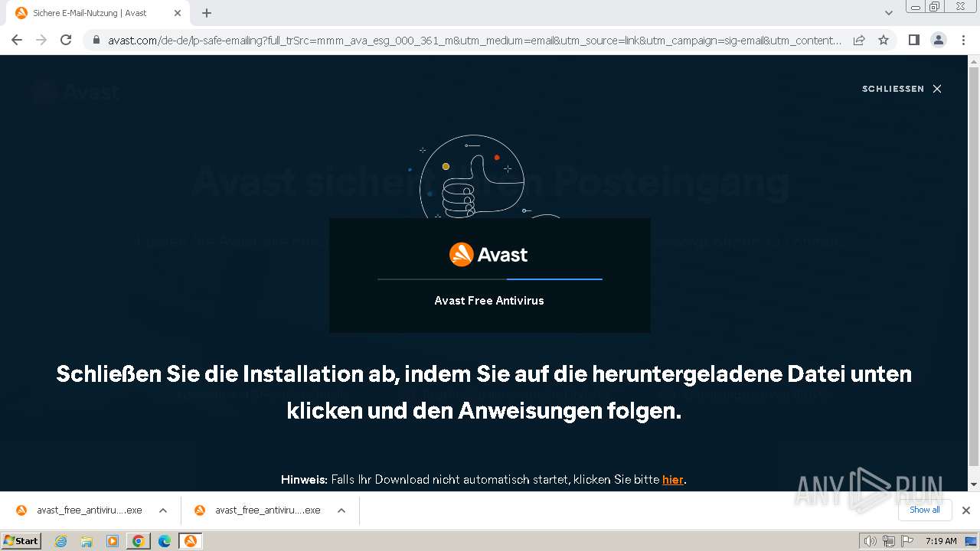Bookmark this page with the star icon

(x=884, y=40)
